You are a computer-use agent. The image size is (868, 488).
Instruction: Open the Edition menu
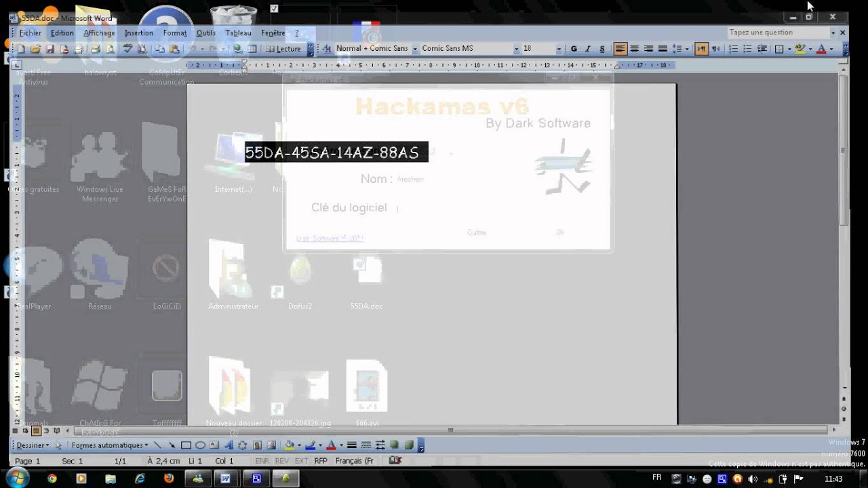[x=62, y=33]
